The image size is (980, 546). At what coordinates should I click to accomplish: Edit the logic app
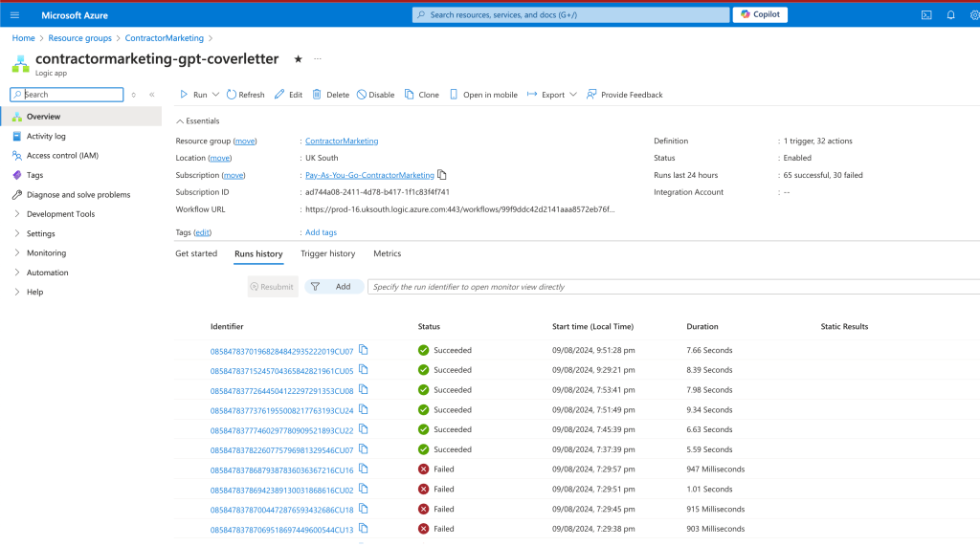point(289,95)
